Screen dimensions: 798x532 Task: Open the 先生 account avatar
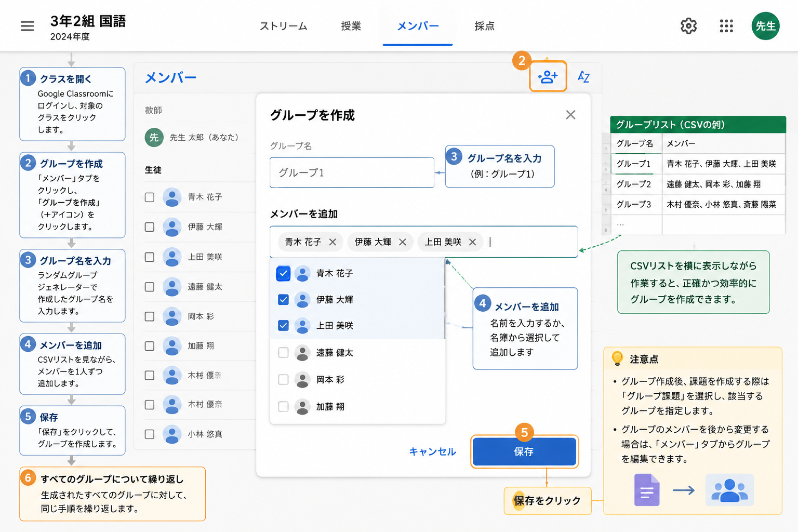pyautogui.click(x=765, y=26)
